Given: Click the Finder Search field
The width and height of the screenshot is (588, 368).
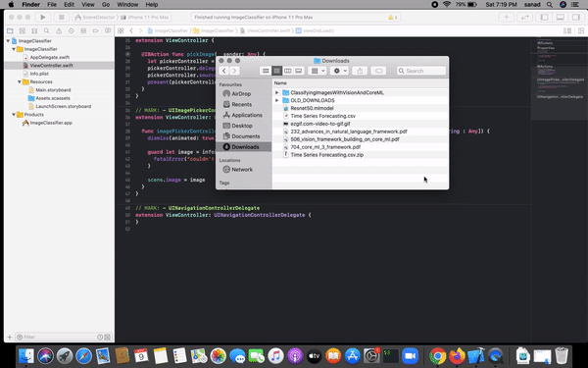Looking at the screenshot, I should [421, 71].
